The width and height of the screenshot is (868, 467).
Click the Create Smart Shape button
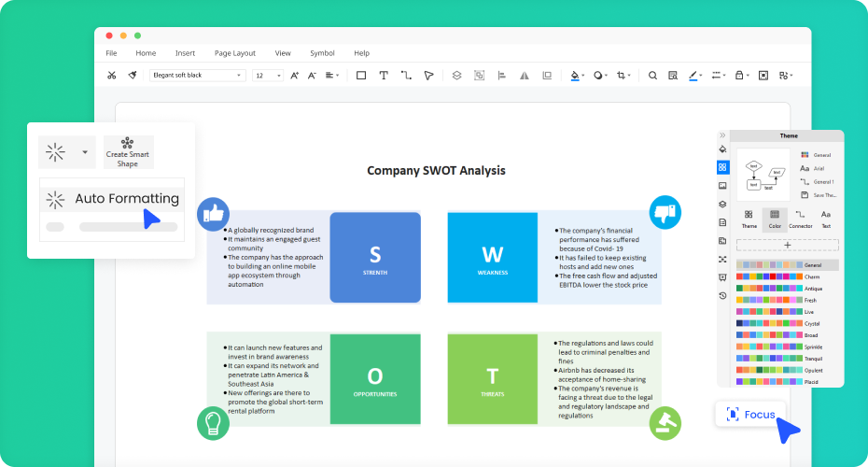[x=128, y=152]
